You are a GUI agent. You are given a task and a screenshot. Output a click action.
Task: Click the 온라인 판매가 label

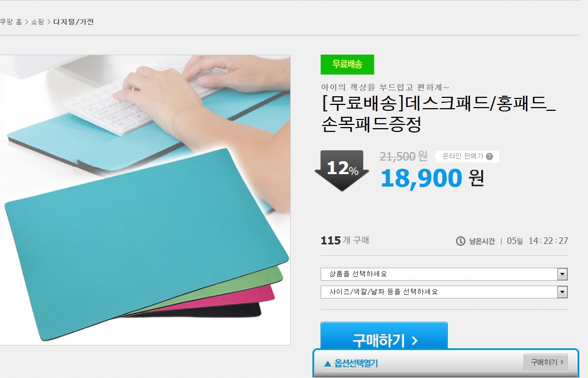point(463,156)
